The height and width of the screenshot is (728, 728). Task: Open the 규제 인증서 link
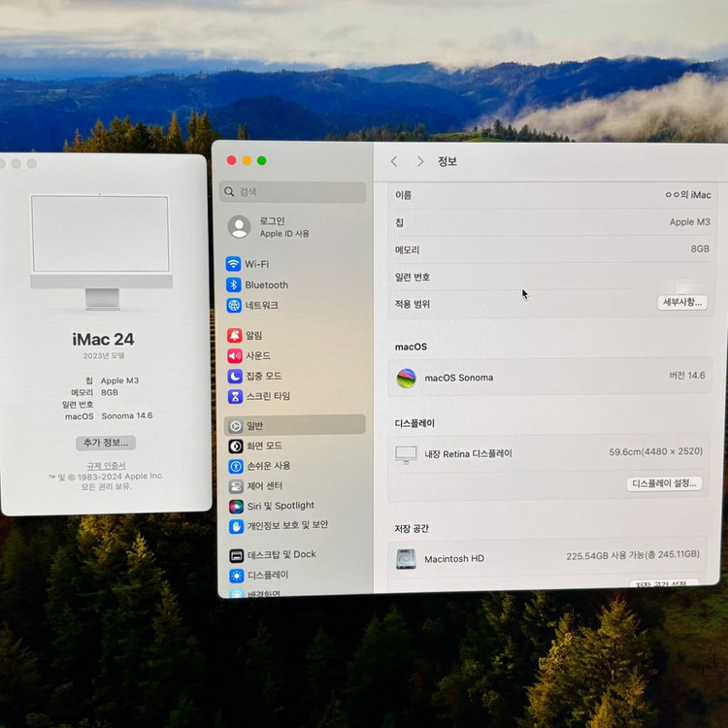(106, 466)
